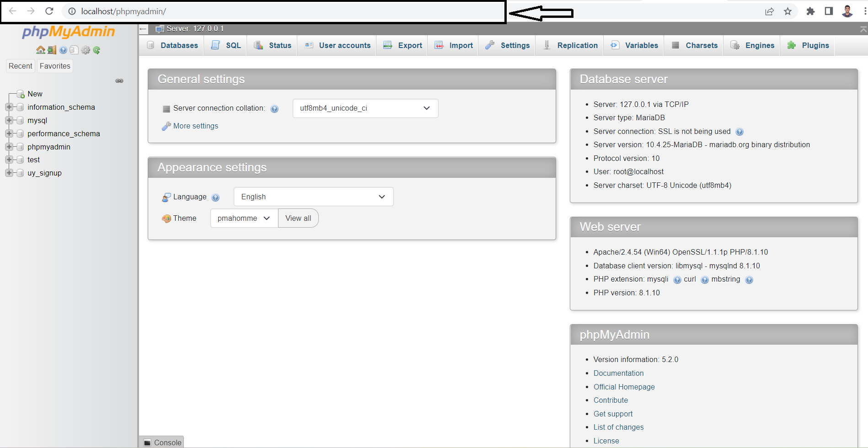Log out using the exit door icon
Screen dimensions: 868x448
[51, 50]
